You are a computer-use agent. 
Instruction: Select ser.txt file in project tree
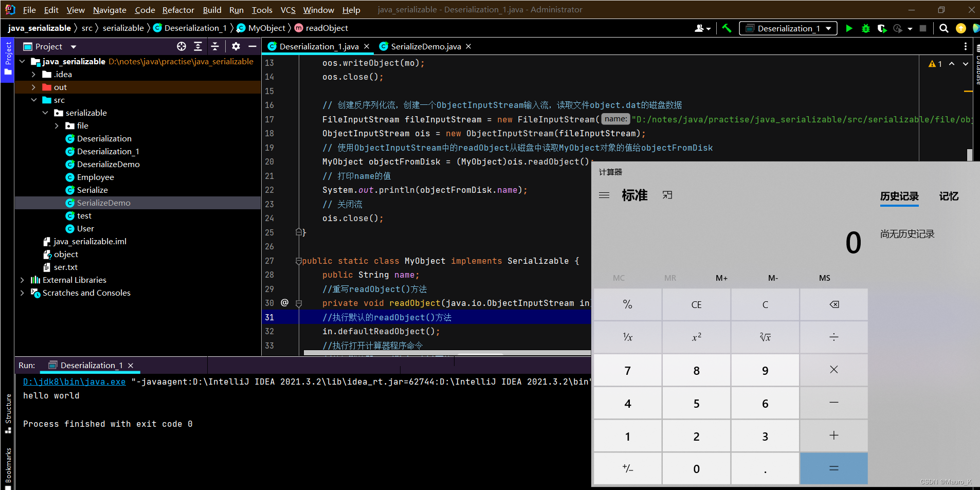[66, 267]
